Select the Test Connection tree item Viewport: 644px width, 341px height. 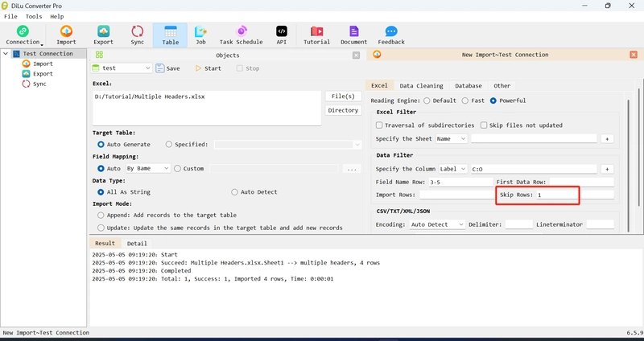coord(47,54)
